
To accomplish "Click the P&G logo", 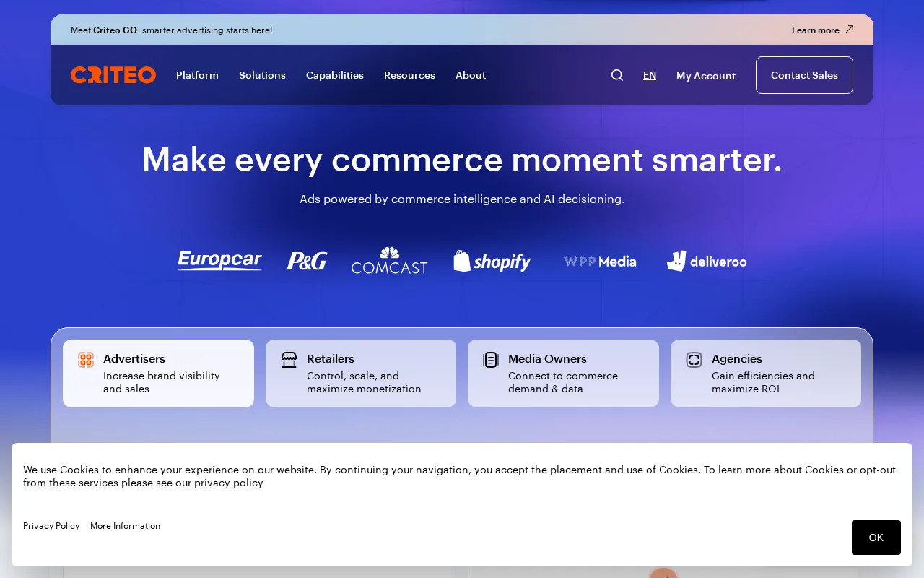I will pyautogui.click(x=307, y=261).
